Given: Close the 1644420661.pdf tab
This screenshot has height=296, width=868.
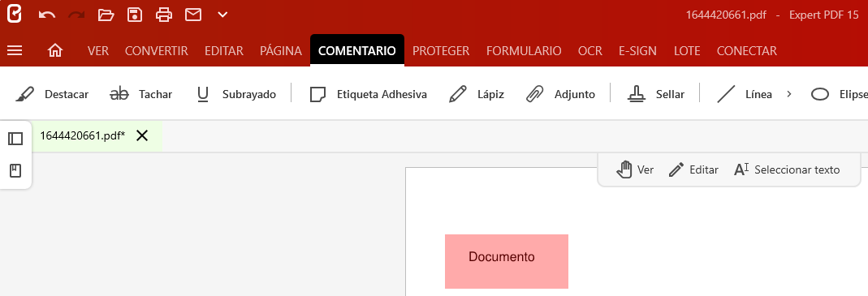Looking at the screenshot, I should coord(142,135).
